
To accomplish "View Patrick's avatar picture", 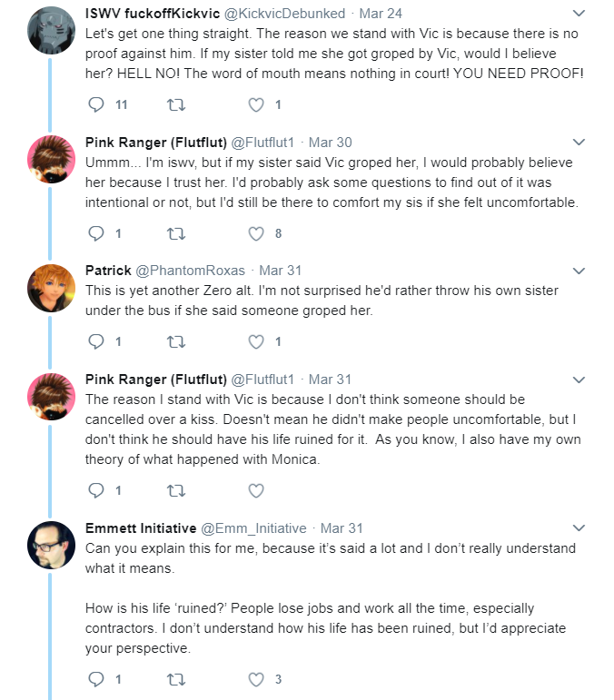I will click(52, 288).
